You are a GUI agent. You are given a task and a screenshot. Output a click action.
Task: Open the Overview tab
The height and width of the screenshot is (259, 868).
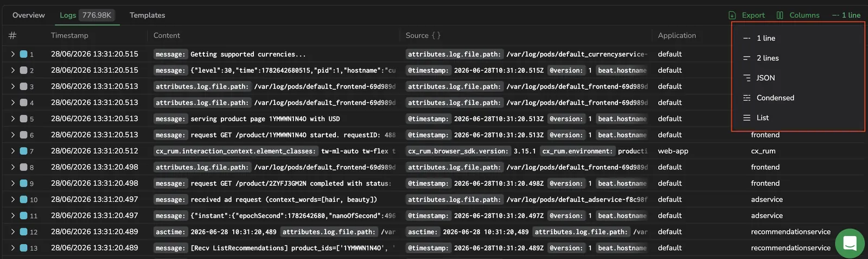click(29, 15)
